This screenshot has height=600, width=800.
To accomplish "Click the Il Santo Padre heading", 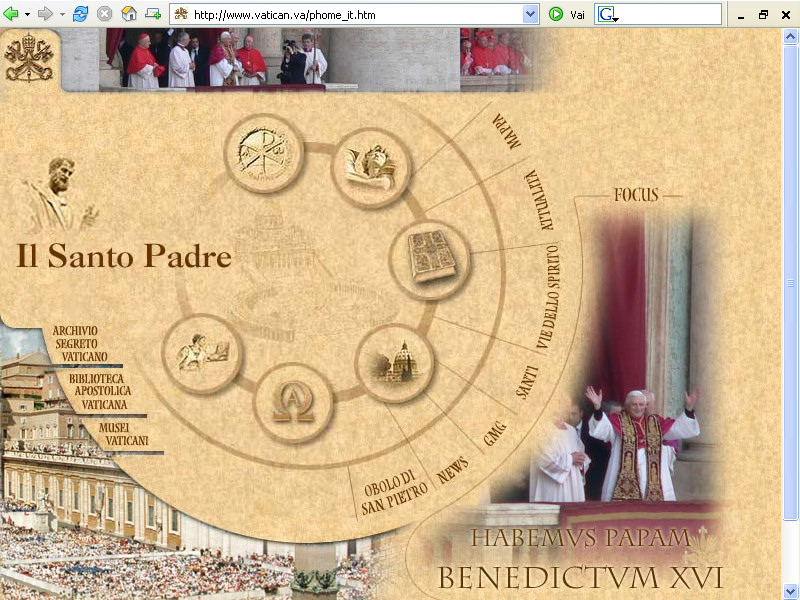I will coord(124,255).
